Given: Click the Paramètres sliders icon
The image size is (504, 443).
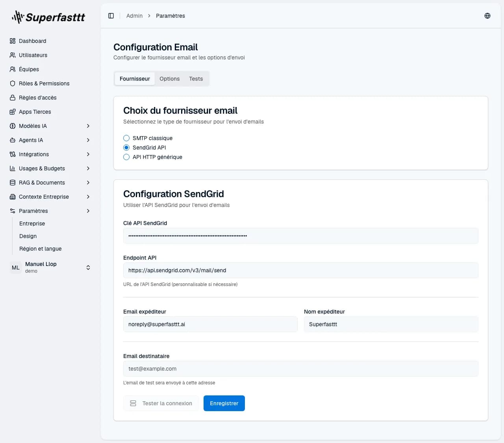Looking at the screenshot, I should point(13,211).
